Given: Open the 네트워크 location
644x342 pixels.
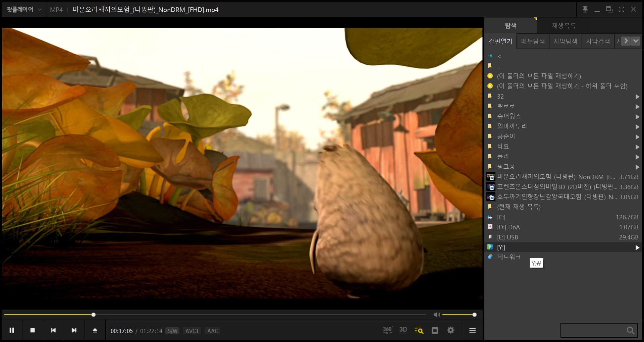Looking at the screenshot, I should click(563, 257).
